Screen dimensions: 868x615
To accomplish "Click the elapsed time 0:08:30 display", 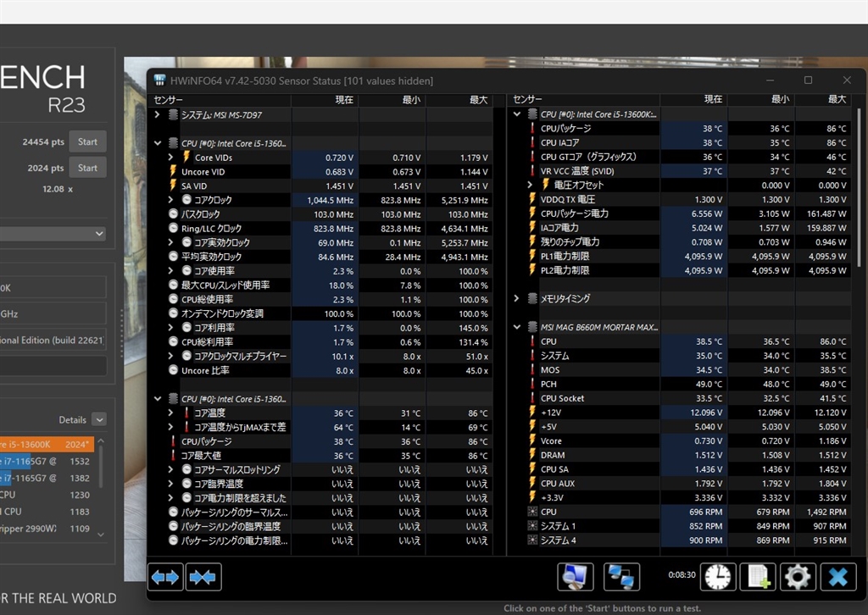I will (x=682, y=574).
